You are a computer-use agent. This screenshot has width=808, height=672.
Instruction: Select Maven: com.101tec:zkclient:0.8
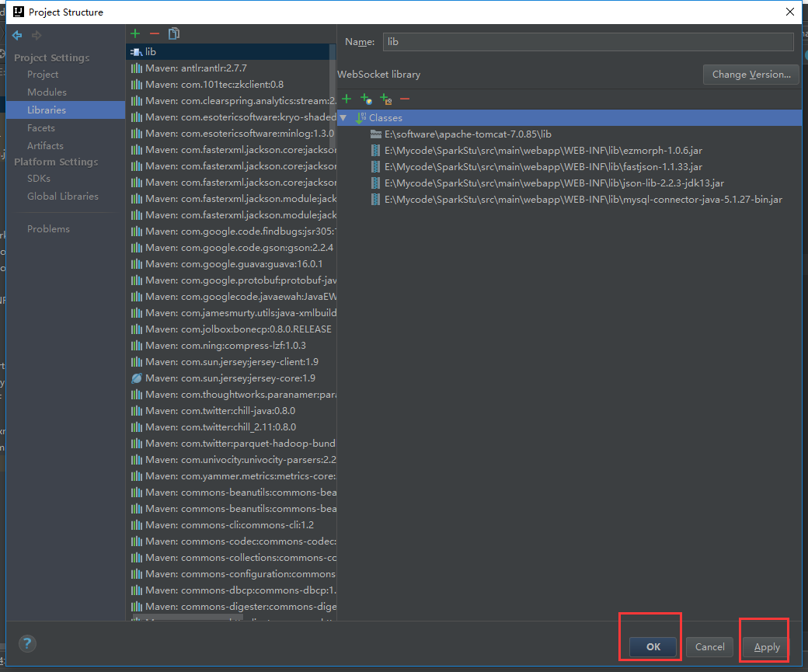pyautogui.click(x=231, y=85)
